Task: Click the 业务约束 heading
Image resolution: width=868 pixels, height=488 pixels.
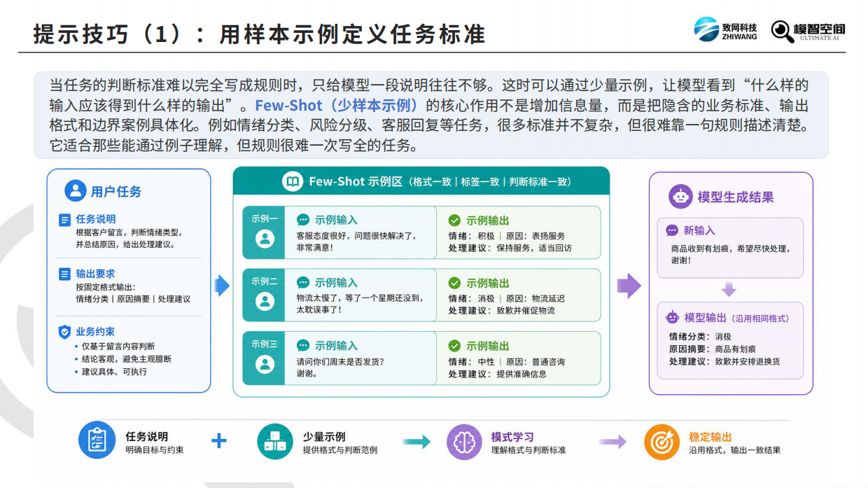Action: click(95, 332)
